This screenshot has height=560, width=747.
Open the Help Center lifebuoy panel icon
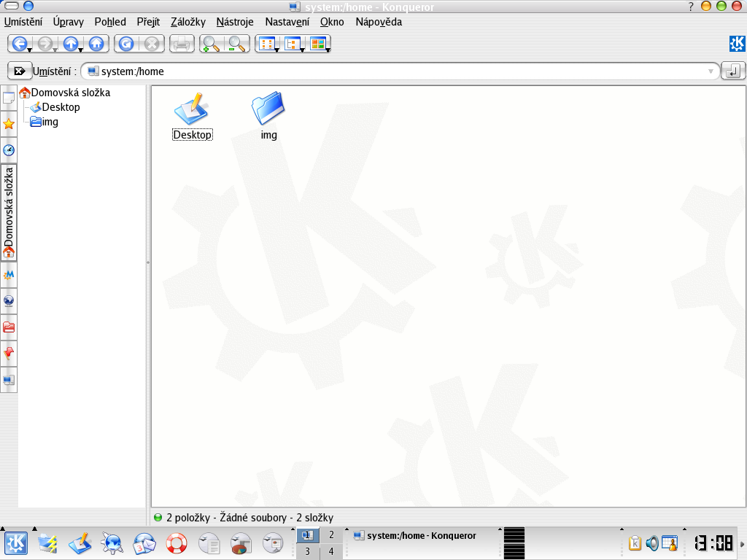click(x=177, y=543)
